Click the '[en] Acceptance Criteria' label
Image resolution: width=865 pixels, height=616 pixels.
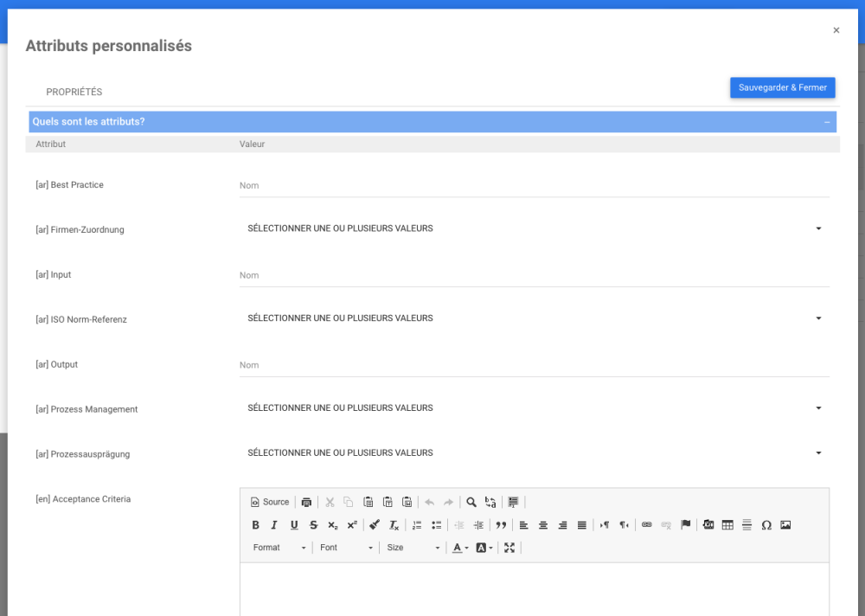[x=83, y=499]
